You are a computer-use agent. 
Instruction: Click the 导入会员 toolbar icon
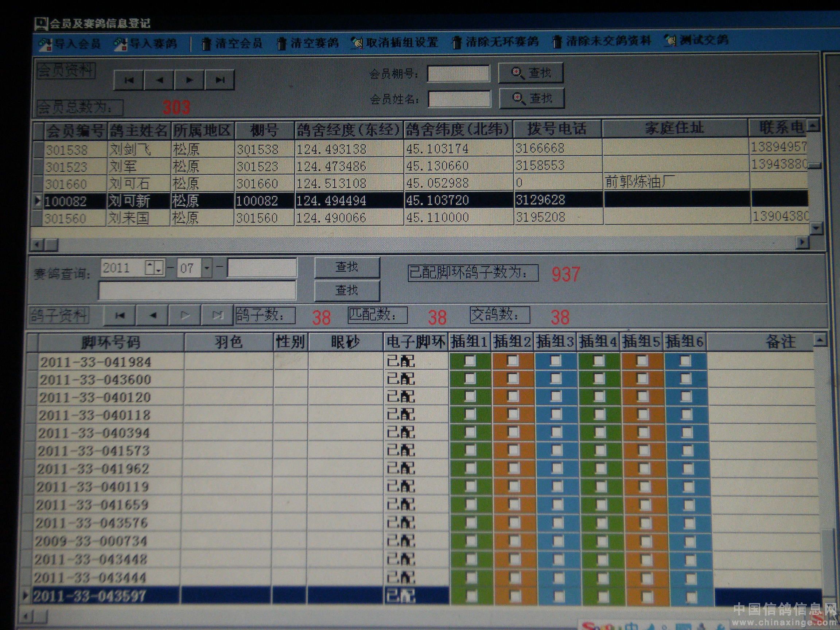(46, 44)
